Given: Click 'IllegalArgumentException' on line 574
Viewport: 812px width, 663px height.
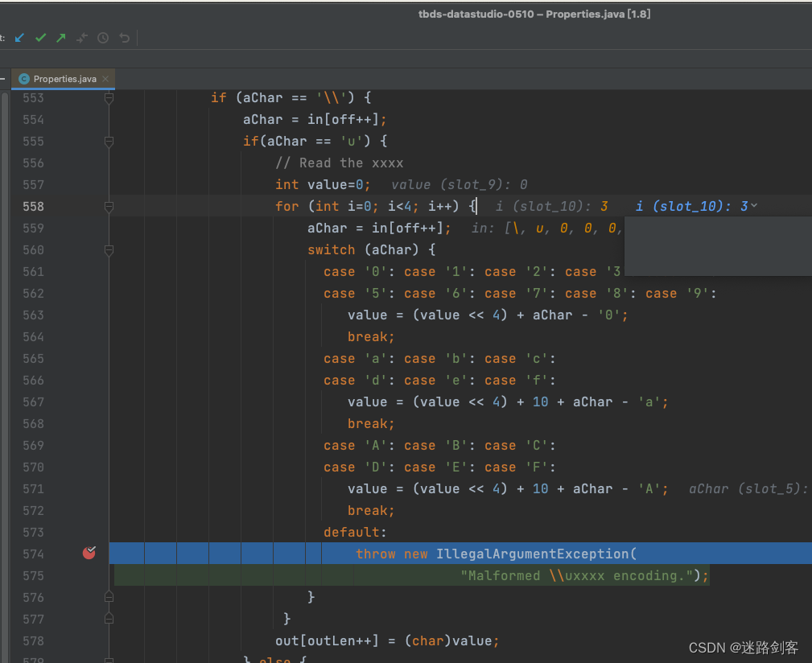Looking at the screenshot, I should pos(533,554).
